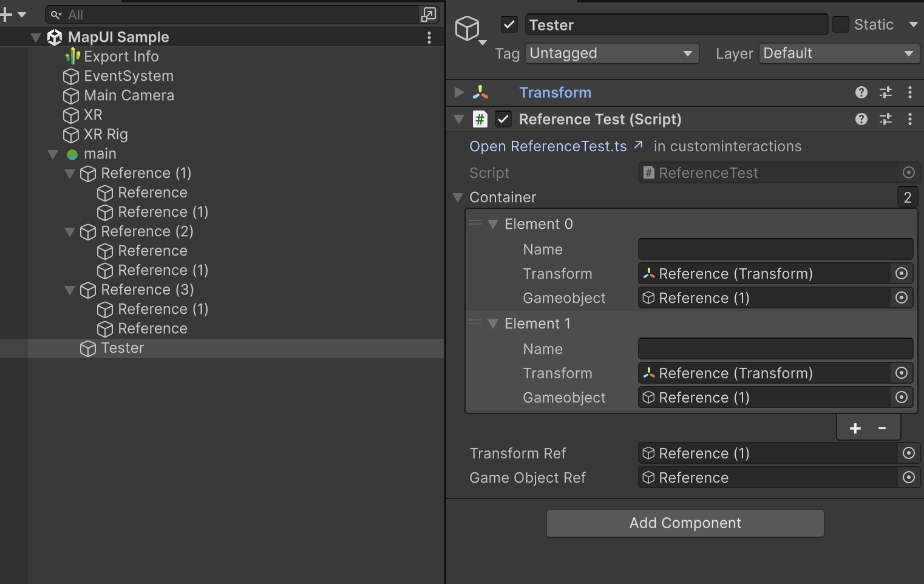Toggle the Tester active checkbox
Viewport: 924px width, 584px height.
click(x=509, y=25)
